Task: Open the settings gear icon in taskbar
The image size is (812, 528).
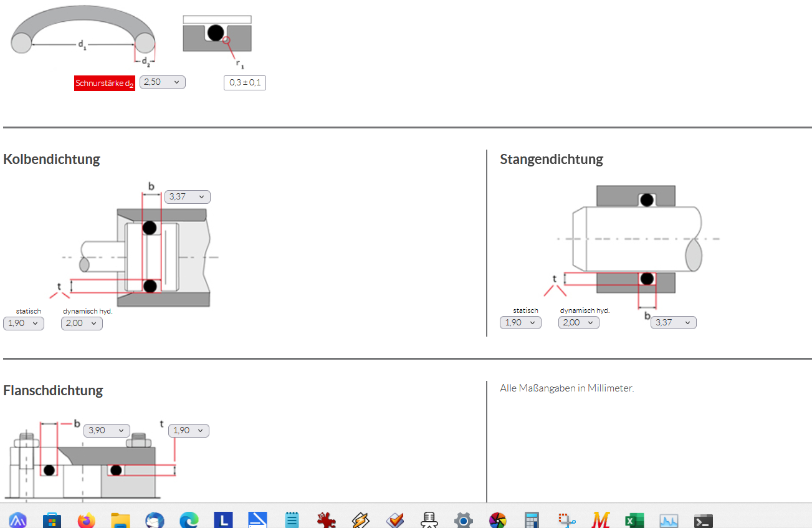Action: 463,521
